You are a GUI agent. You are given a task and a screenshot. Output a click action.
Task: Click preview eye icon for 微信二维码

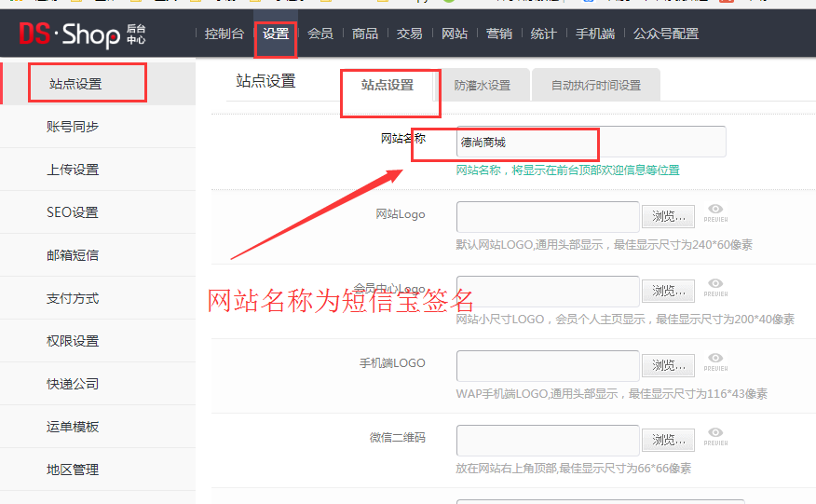715,436
